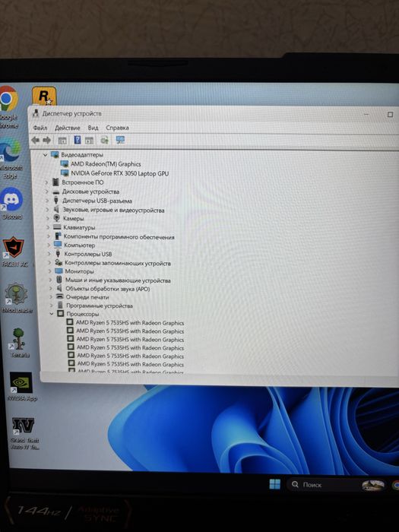Select the last fully visible Ryzen 5 7535HS entry
The image size is (399, 532).
(x=130, y=364)
